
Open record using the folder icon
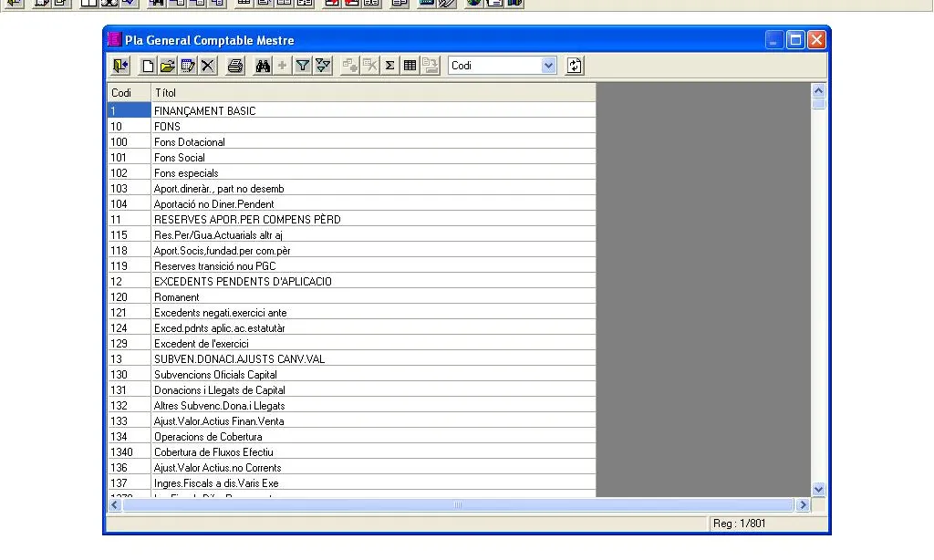click(168, 66)
